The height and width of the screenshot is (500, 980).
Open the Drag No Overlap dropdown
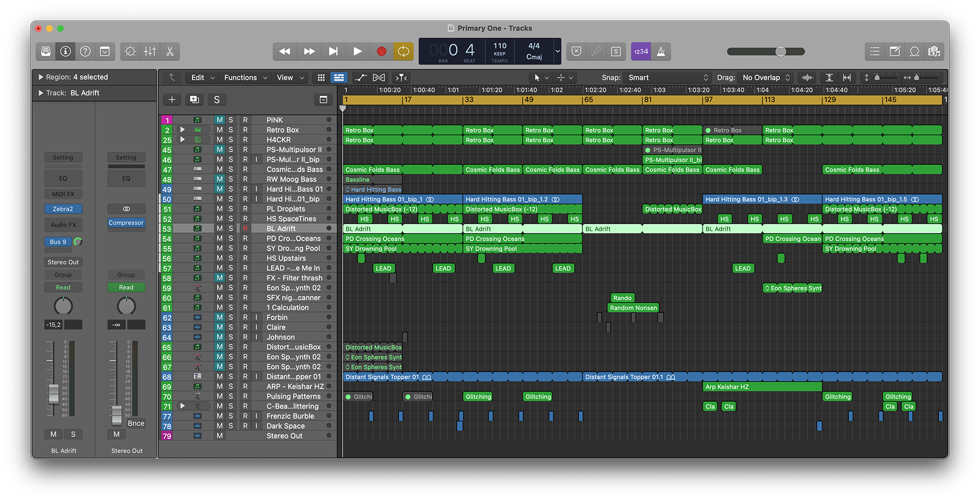click(x=766, y=78)
